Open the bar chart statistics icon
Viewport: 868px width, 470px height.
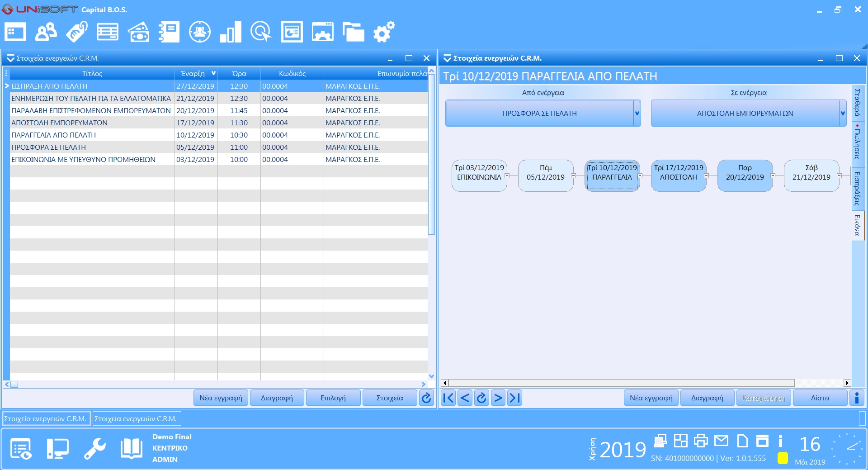(x=231, y=32)
